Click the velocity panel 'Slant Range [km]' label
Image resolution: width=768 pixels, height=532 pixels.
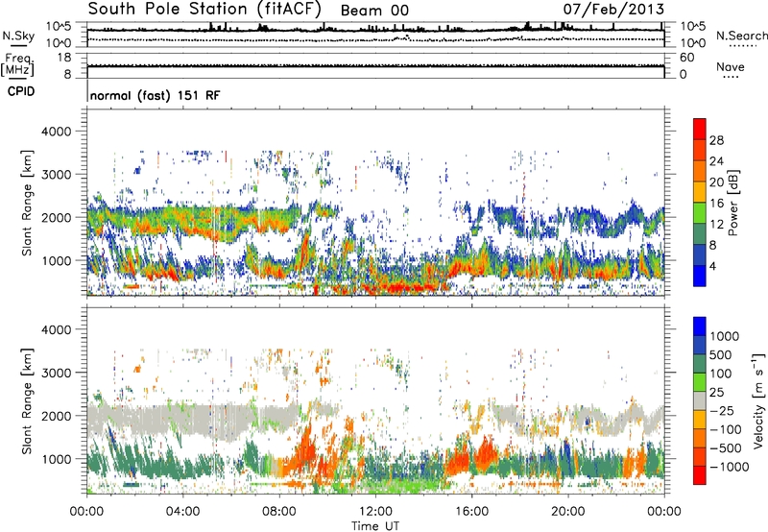[x=27, y=400]
